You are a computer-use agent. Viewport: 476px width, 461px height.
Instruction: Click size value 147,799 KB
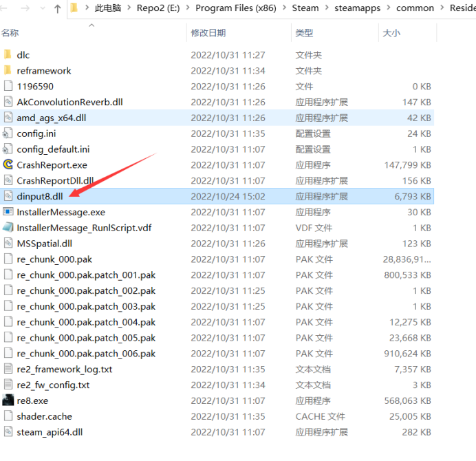click(x=408, y=165)
